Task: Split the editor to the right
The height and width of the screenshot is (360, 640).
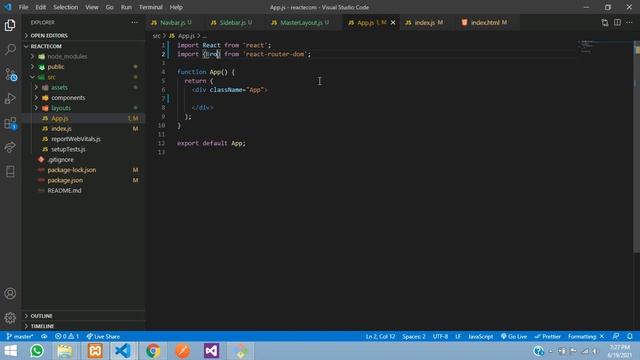Action: point(617,22)
